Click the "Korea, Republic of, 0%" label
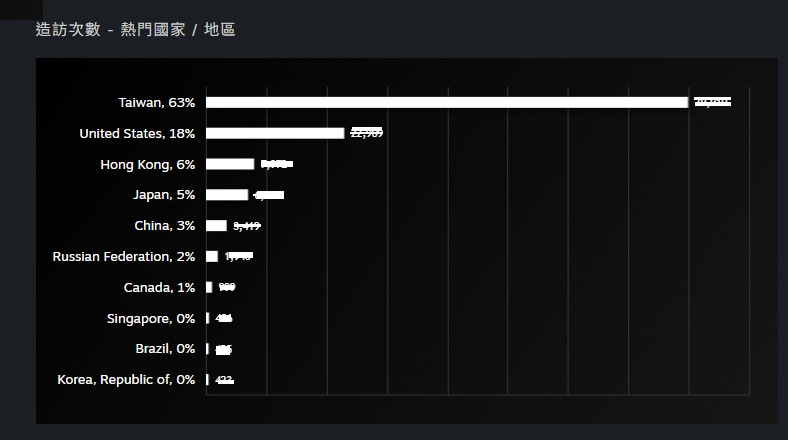This screenshot has width=788, height=440. click(126, 380)
